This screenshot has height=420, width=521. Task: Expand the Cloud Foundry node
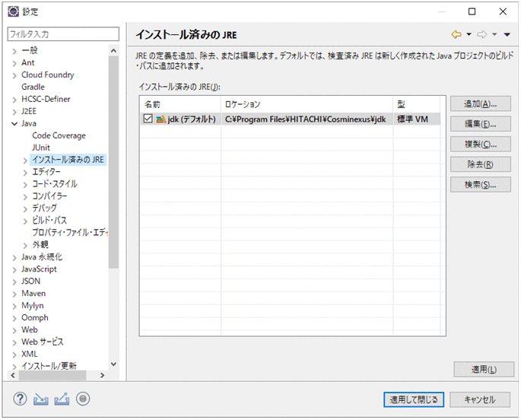coord(14,76)
